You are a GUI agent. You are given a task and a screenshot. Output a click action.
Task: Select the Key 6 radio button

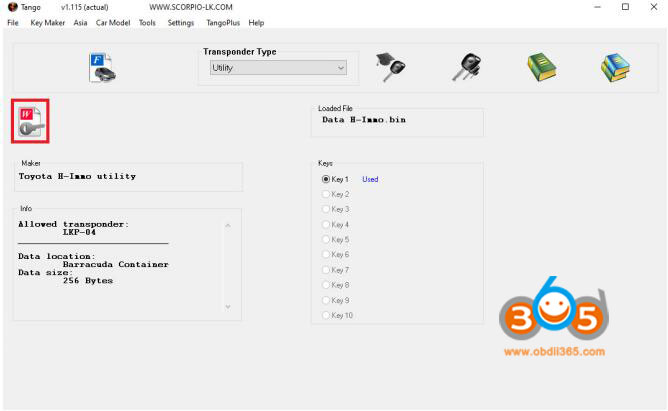pos(326,254)
